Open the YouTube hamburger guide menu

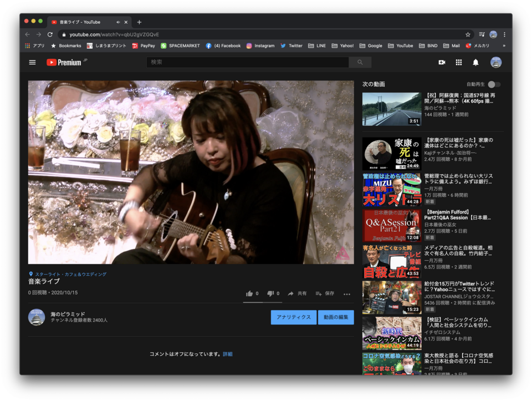pos(32,62)
